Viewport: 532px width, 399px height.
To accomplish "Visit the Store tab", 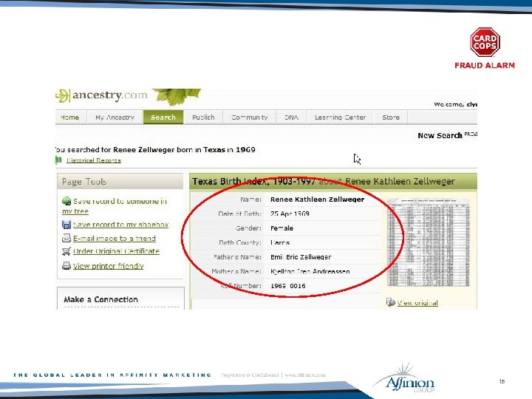I will tap(391, 117).
